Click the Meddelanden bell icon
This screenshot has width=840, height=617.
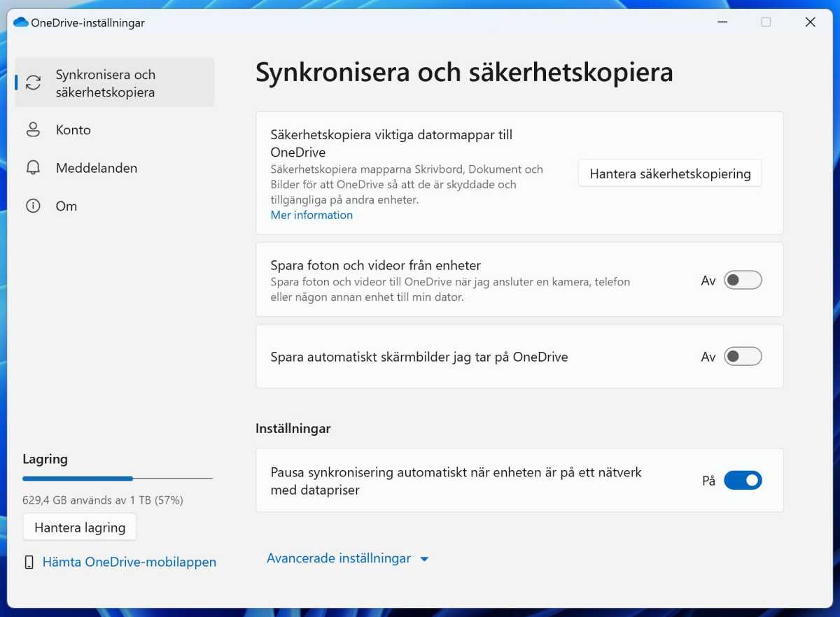click(33, 168)
